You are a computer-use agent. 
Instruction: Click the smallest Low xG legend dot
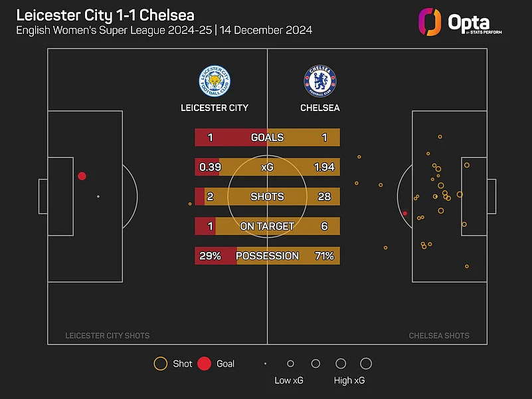coord(265,364)
